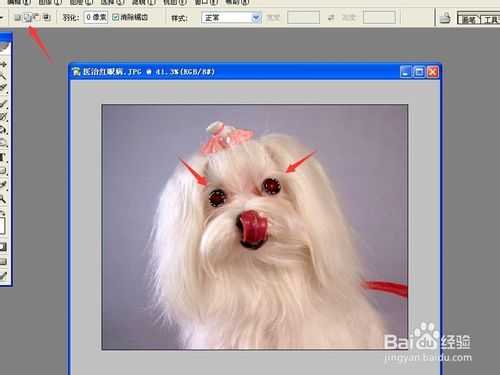This screenshot has height=375, width=500.
Task: Click the dog's left red eye in image
Action: pyautogui.click(x=217, y=197)
